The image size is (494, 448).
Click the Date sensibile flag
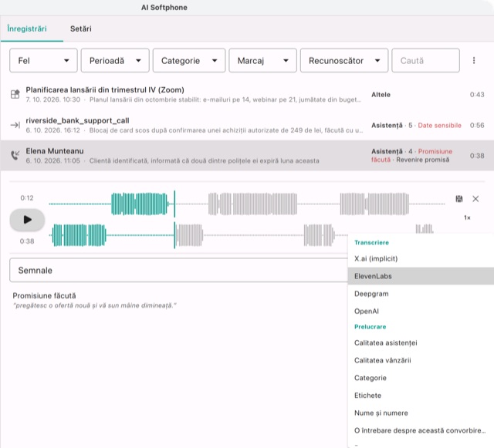[x=439, y=126]
